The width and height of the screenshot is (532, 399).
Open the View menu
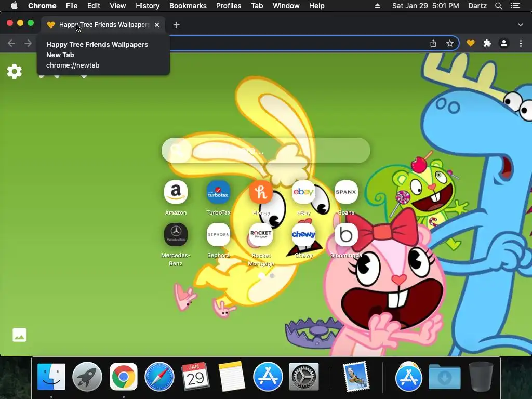click(x=118, y=6)
